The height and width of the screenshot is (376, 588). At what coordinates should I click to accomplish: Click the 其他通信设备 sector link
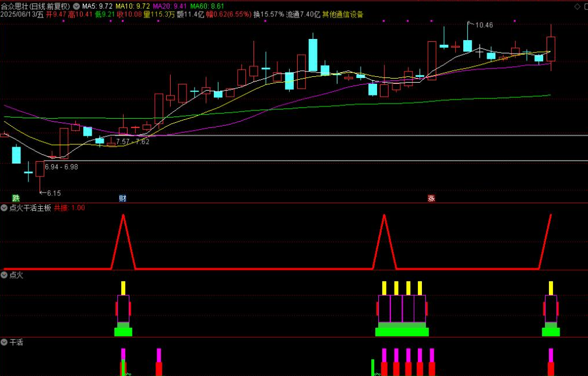tap(343, 15)
